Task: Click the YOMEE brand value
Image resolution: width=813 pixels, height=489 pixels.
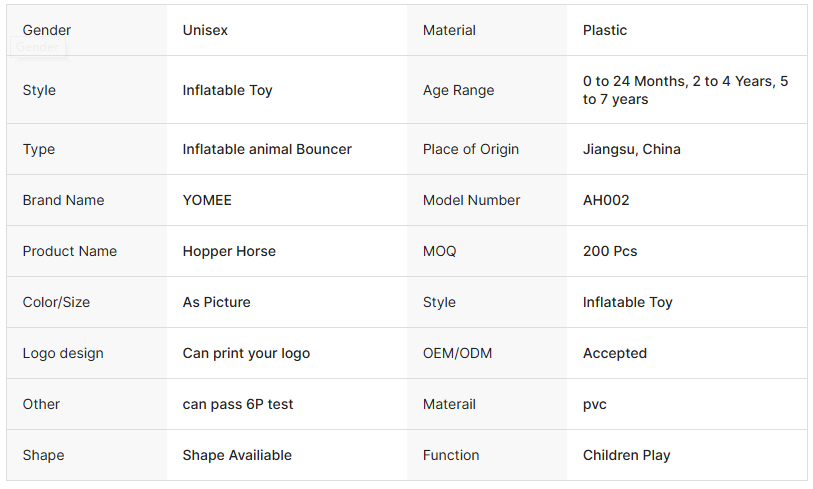Action: tap(207, 200)
